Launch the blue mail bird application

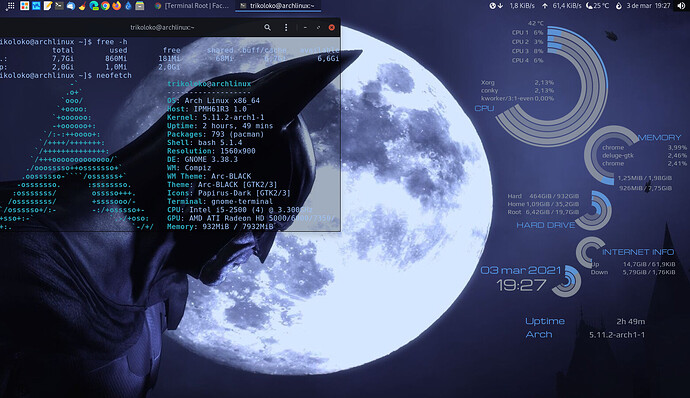70,6
